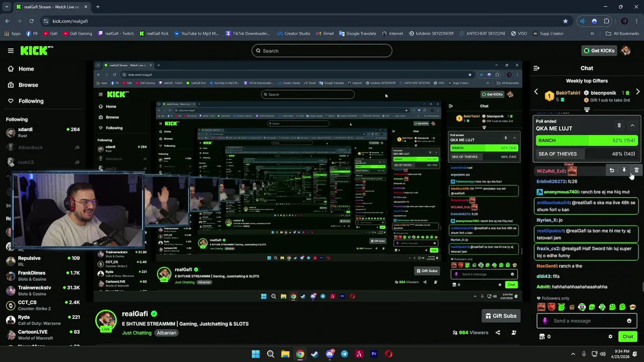The image size is (644, 362).
Task: Click the SEA OF THIEVES poll bar
Action: [586, 154]
